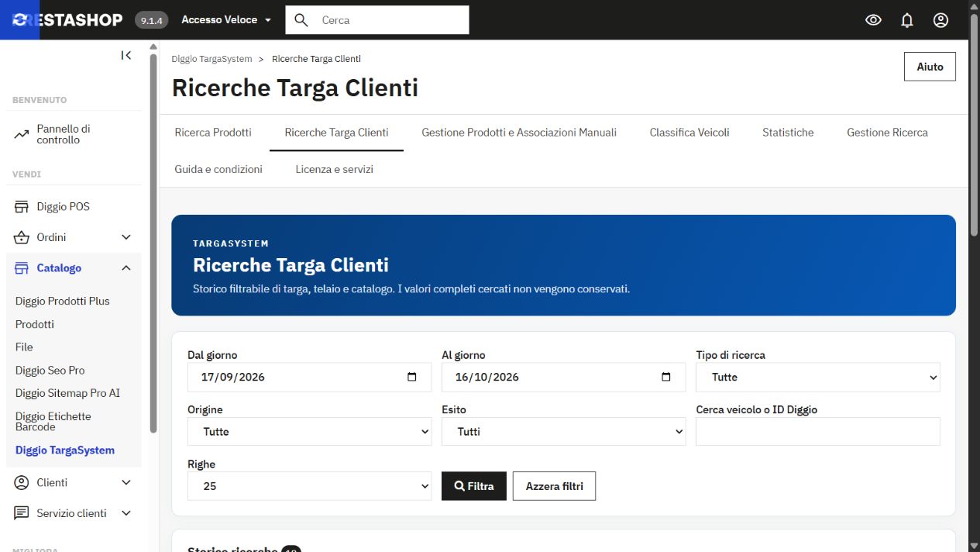The height and width of the screenshot is (552, 980).
Task: Click the Clienti person icon
Action: point(22,482)
